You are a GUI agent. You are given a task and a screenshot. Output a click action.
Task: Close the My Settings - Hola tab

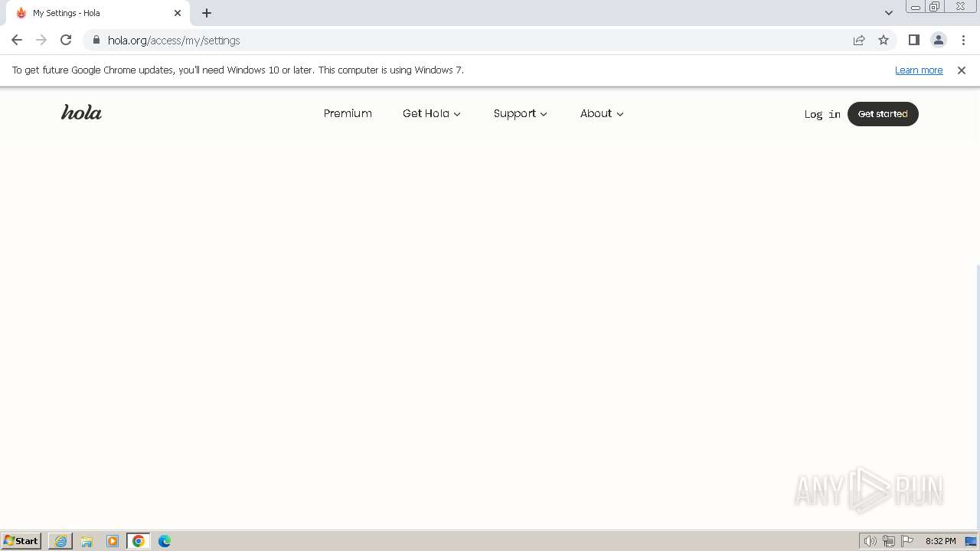[178, 13]
